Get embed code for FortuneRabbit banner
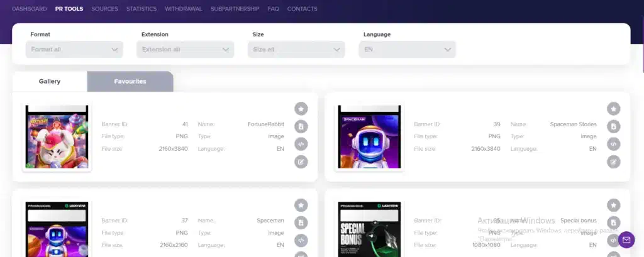644x257 pixels. [x=301, y=144]
